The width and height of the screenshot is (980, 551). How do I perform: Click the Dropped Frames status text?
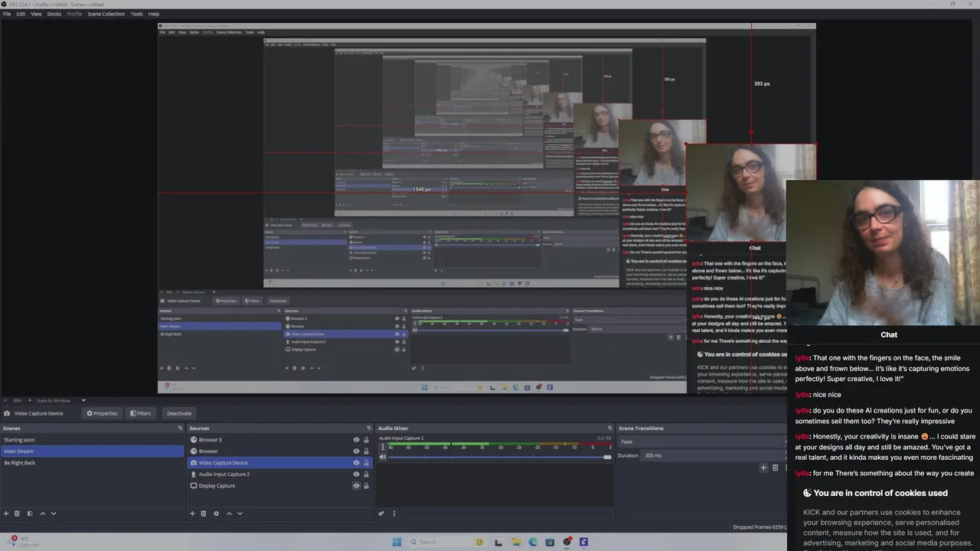759,527
